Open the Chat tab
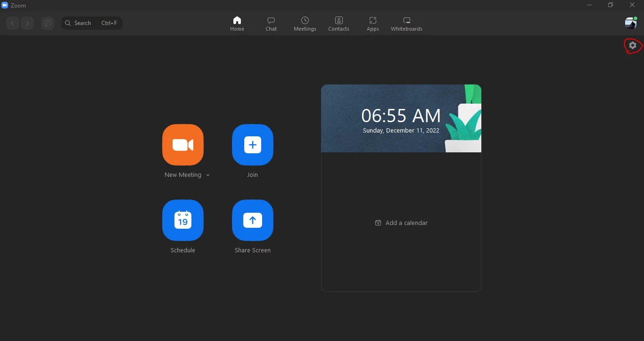Screen dimensions: 644x341 click(271, 24)
